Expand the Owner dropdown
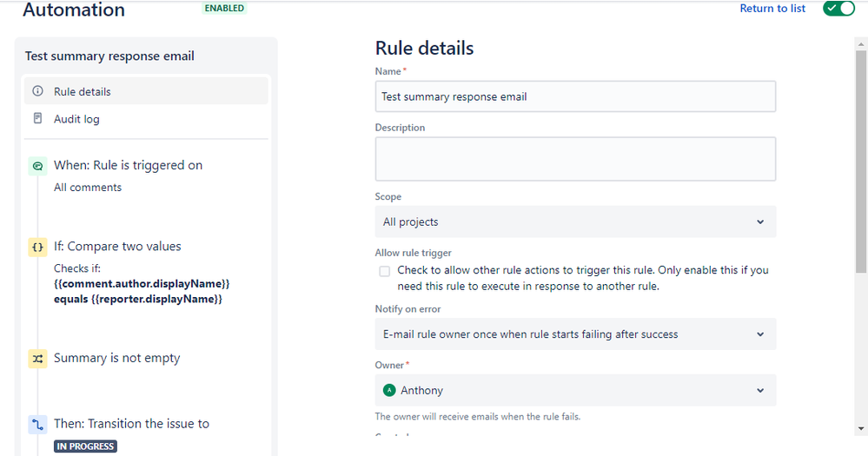The height and width of the screenshot is (456, 868). click(575, 390)
